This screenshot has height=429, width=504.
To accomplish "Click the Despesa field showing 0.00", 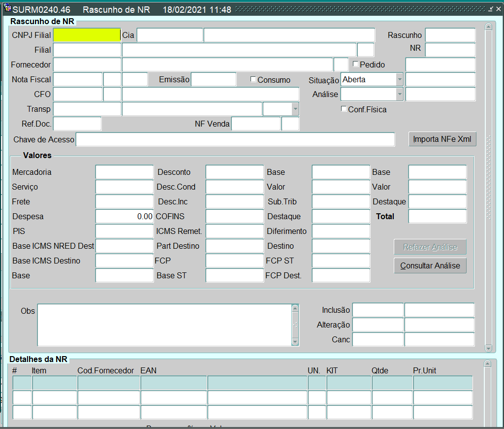I will coord(125,216).
